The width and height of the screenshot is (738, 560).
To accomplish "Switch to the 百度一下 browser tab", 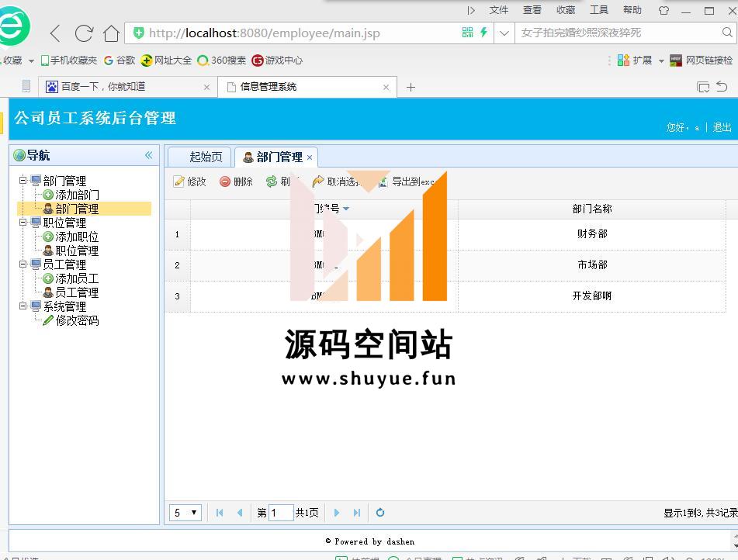I will point(127,87).
